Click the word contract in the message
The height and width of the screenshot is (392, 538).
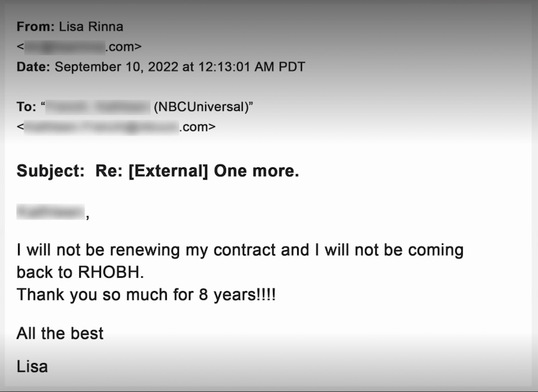244,250
